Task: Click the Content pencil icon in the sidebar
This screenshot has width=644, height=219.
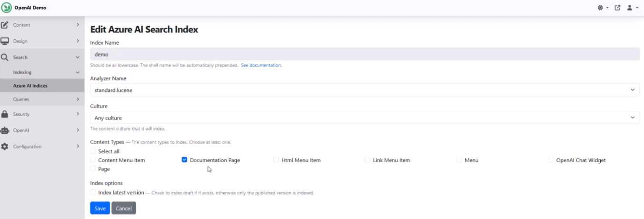Action: (x=5, y=25)
